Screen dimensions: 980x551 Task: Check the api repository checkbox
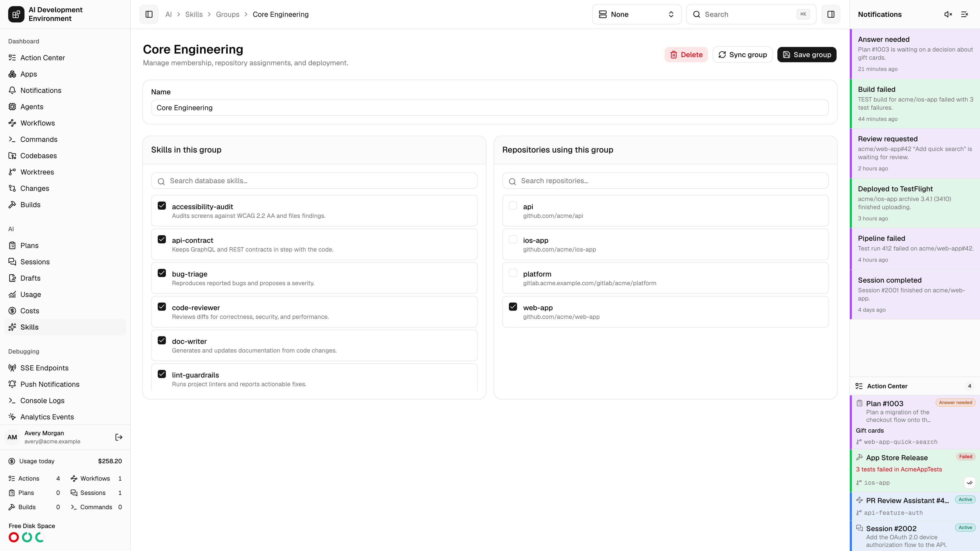click(513, 206)
